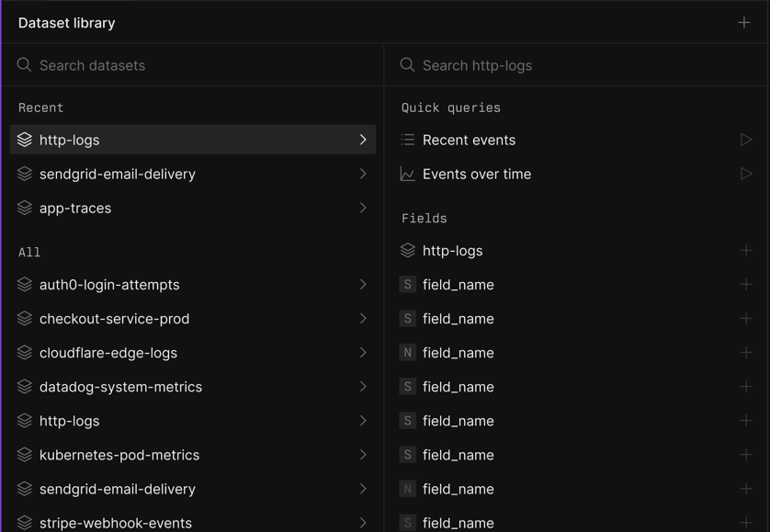Click the dataset icon next to http-logs
This screenshot has height=532, width=770.
point(25,140)
